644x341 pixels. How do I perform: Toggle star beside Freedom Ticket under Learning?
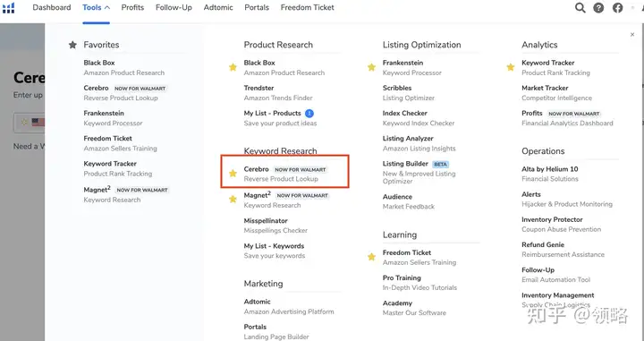(x=372, y=257)
